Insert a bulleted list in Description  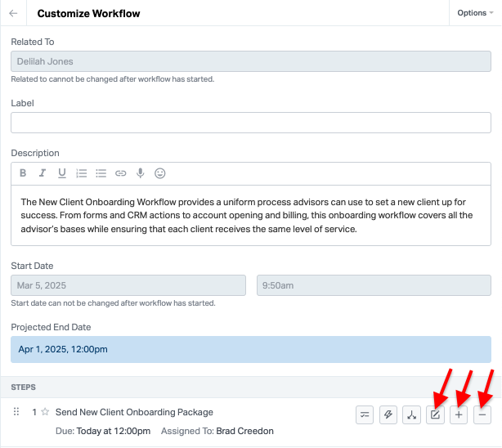point(101,173)
